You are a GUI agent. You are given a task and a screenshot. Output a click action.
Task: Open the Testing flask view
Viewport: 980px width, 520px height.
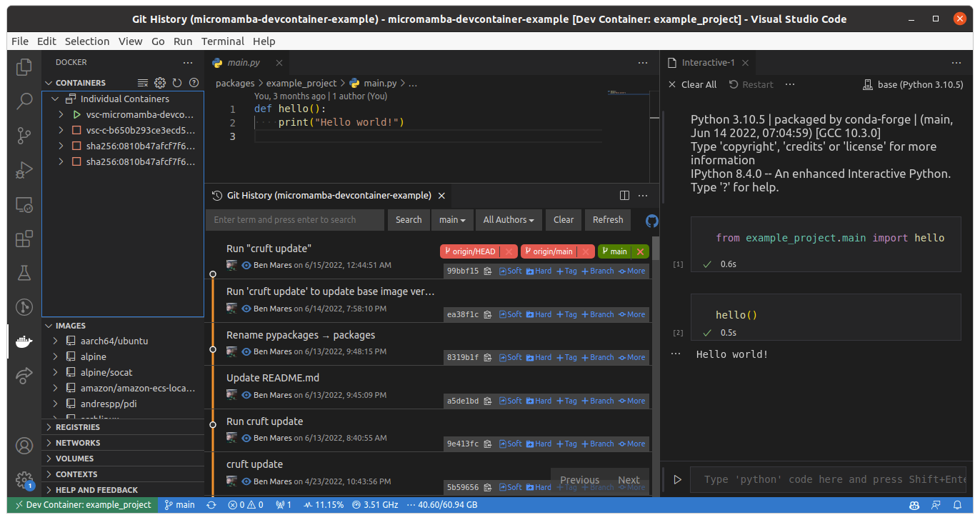click(24, 273)
